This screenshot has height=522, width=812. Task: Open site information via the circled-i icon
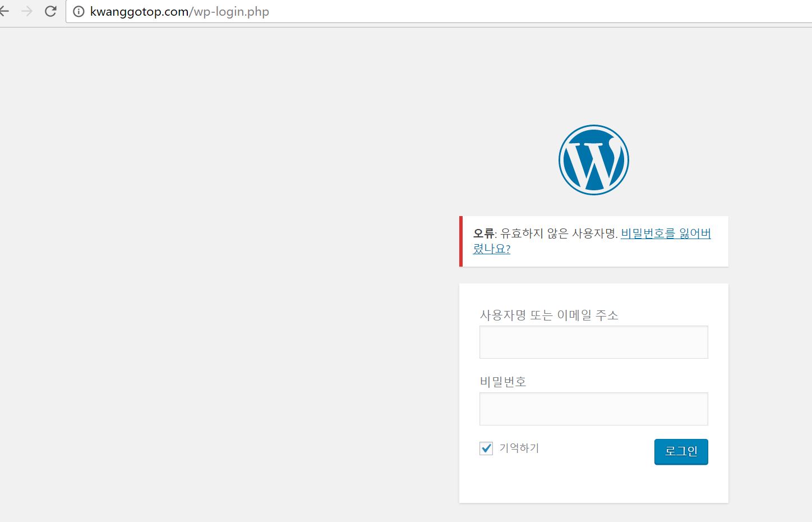click(x=78, y=11)
